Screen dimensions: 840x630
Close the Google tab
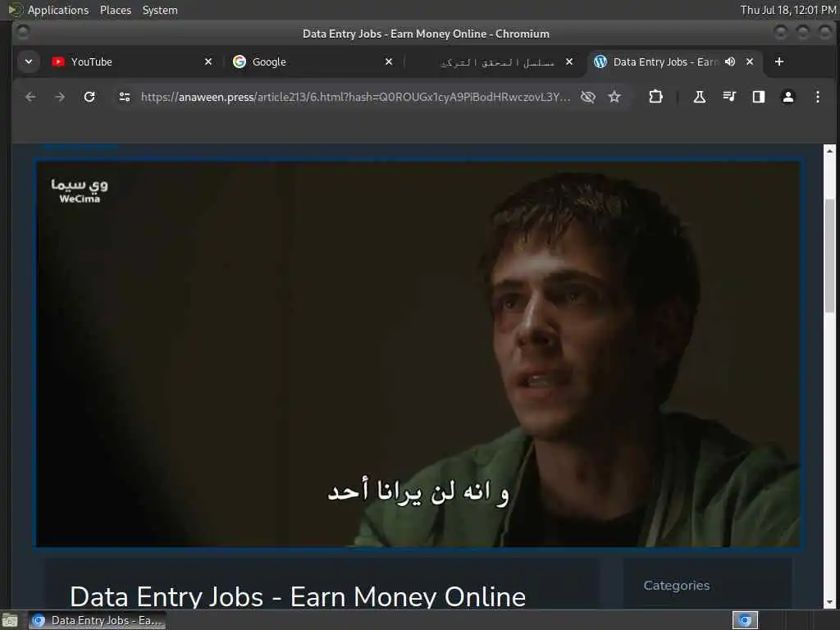pyautogui.click(x=389, y=62)
